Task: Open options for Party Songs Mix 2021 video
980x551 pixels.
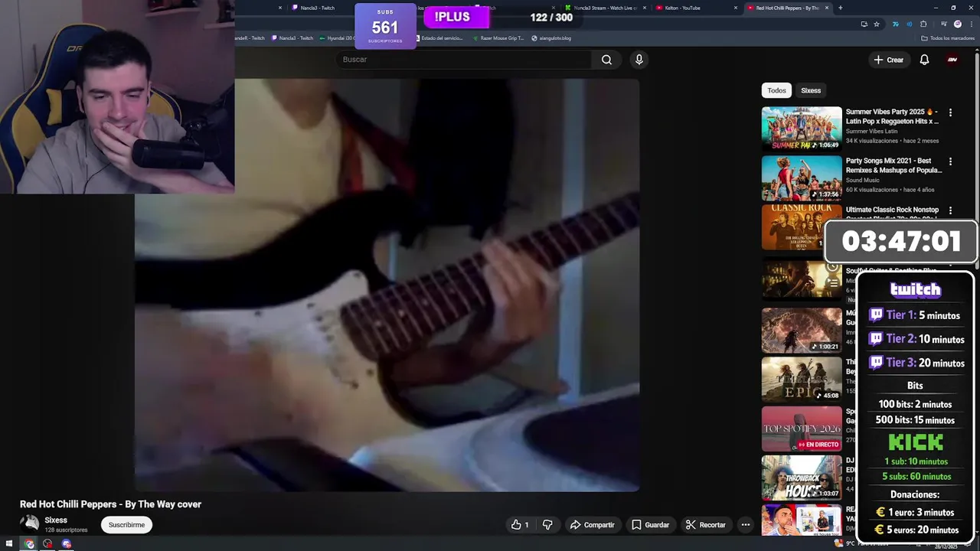Action: click(x=950, y=161)
